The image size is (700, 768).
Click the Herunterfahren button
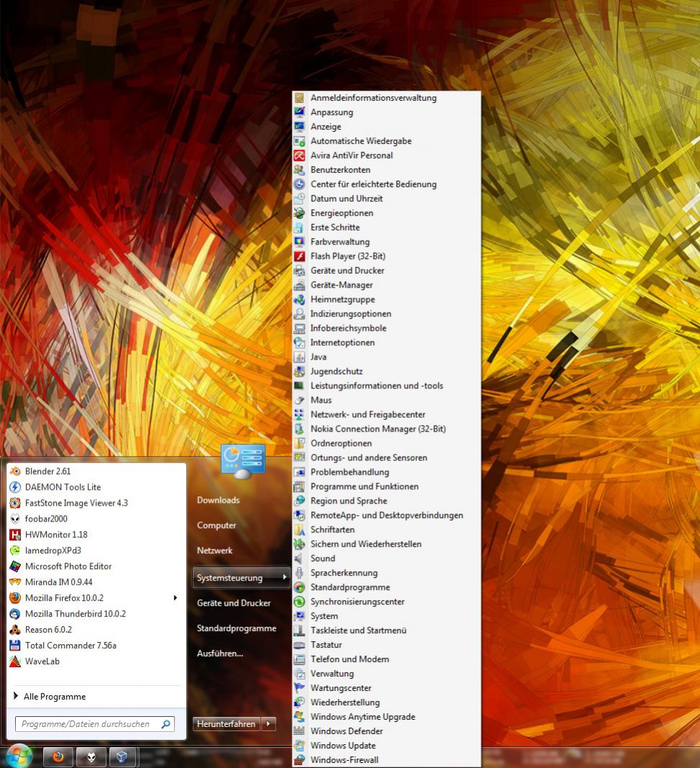click(226, 724)
